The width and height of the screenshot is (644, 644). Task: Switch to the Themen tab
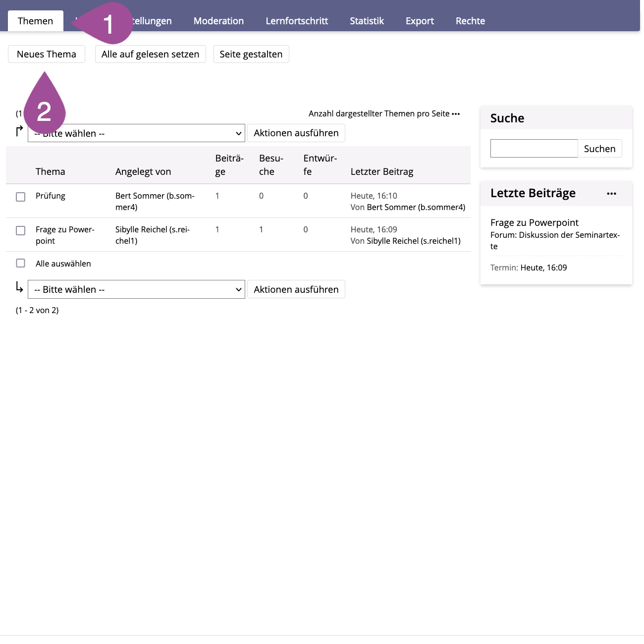click(35, 21)
